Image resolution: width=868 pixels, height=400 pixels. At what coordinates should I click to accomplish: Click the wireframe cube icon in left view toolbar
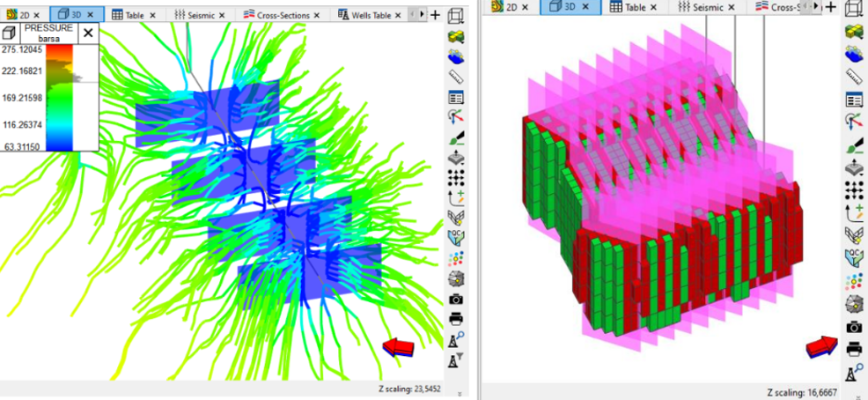pyautogui.click(x=456, y=16)
